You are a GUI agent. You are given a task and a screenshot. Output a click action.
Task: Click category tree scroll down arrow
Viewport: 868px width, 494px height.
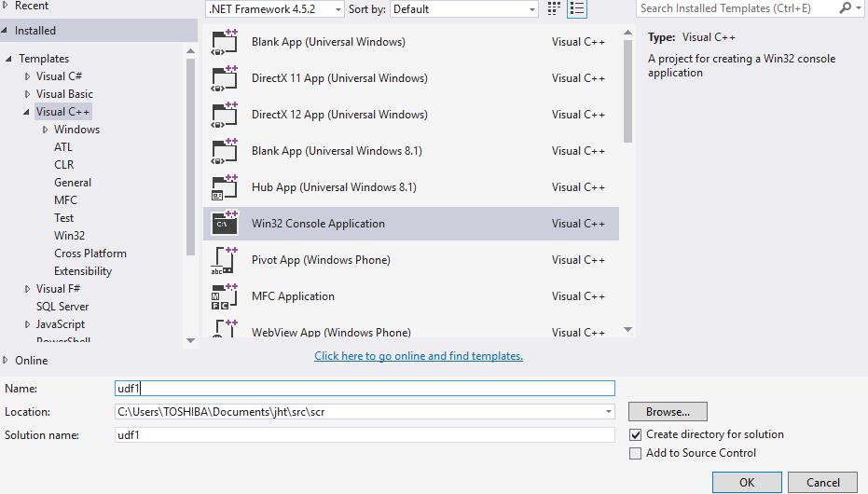(x=190, y=340)
